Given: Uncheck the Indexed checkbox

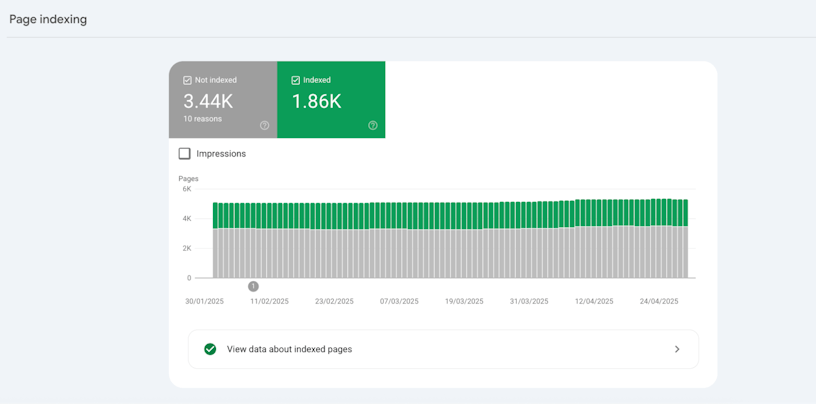Looking at the screenshot, I should coord(296,80).
